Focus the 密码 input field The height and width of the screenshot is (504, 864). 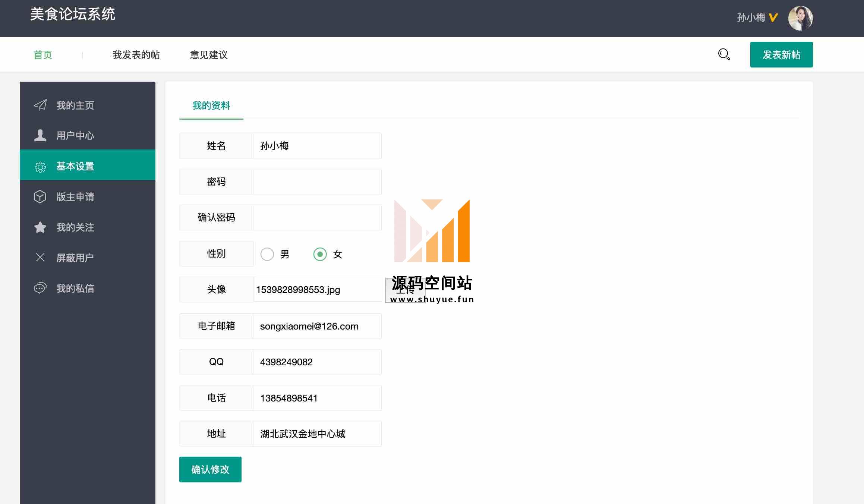(x=317, y=182)
